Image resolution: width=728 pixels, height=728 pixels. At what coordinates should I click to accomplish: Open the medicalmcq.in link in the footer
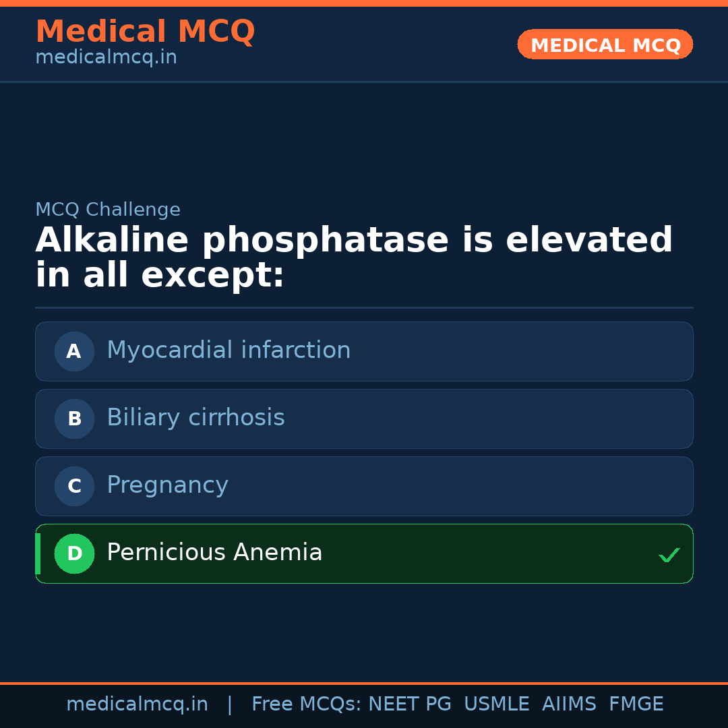[x=137, y=704]
